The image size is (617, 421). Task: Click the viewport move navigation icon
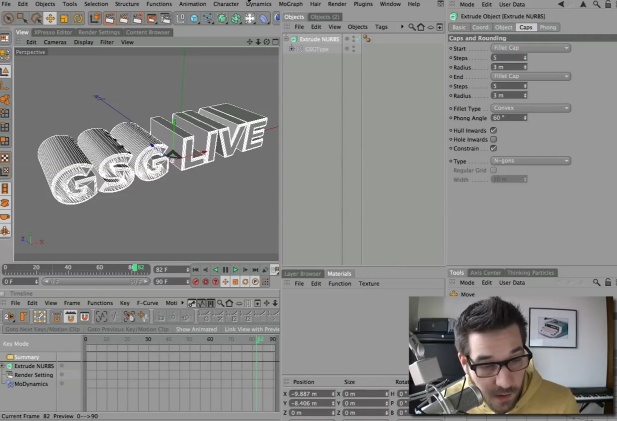coord(249,42)
